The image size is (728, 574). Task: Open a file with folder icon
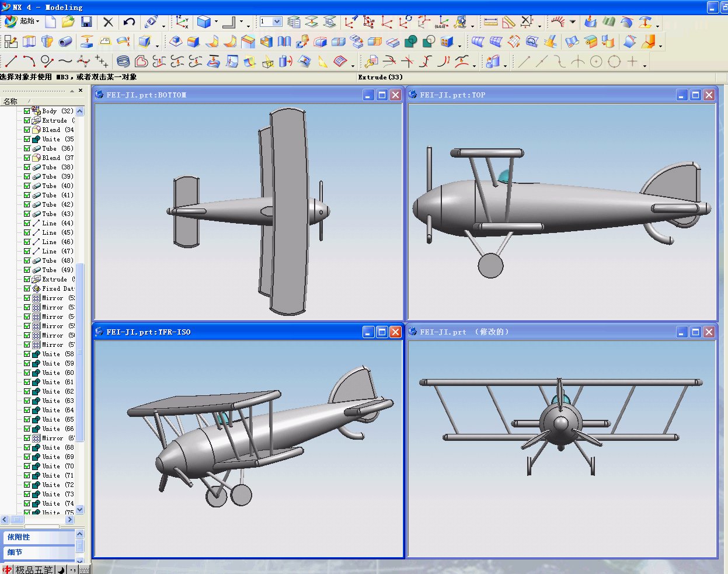(68, 22)
